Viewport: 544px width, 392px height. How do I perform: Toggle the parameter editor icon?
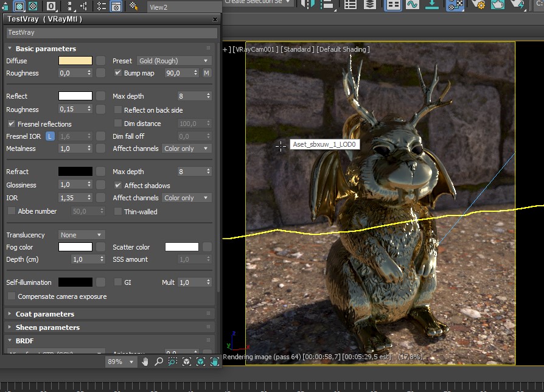coord(116,6)
